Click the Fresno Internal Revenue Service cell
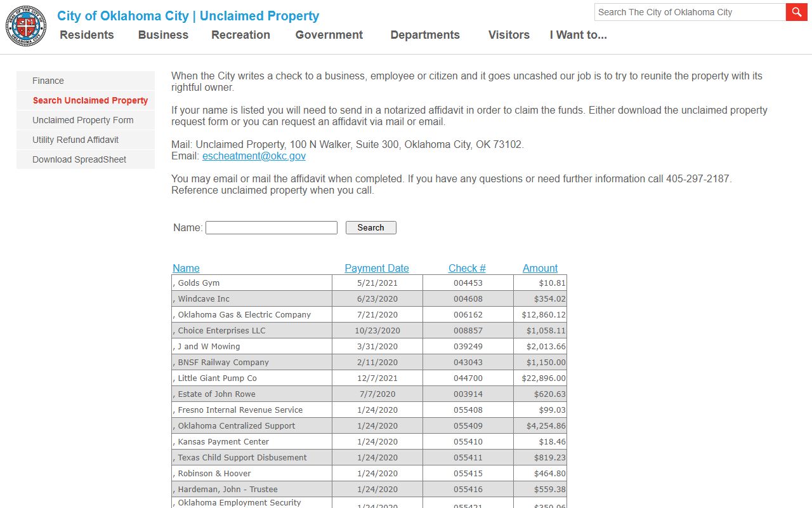Screen dimensions: 812x508 252,410
